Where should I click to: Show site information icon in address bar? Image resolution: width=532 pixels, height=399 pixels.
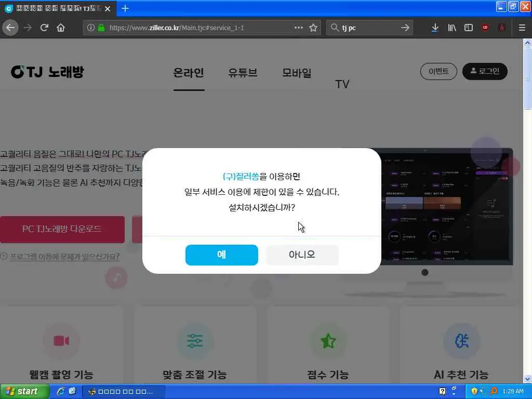point(90,28)
